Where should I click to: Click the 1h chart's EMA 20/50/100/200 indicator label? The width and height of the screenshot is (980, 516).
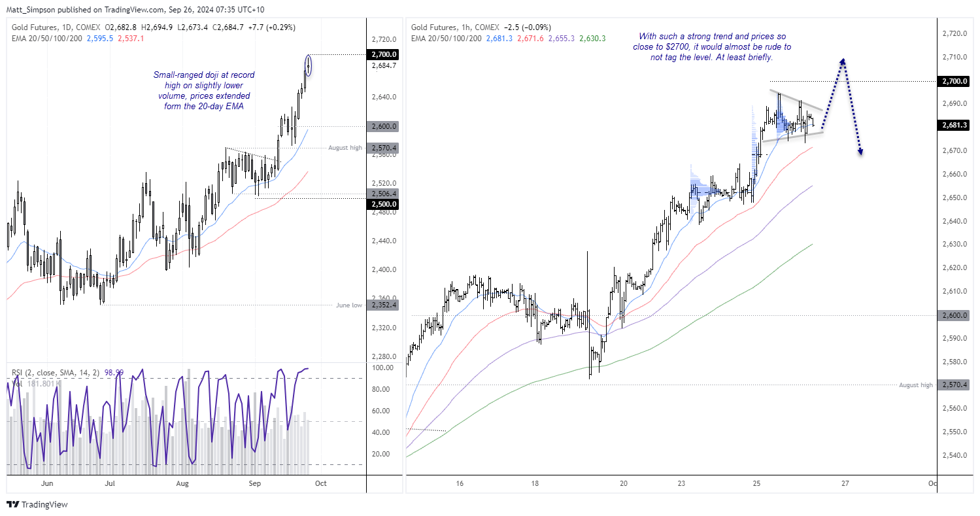tap(447, 39)
